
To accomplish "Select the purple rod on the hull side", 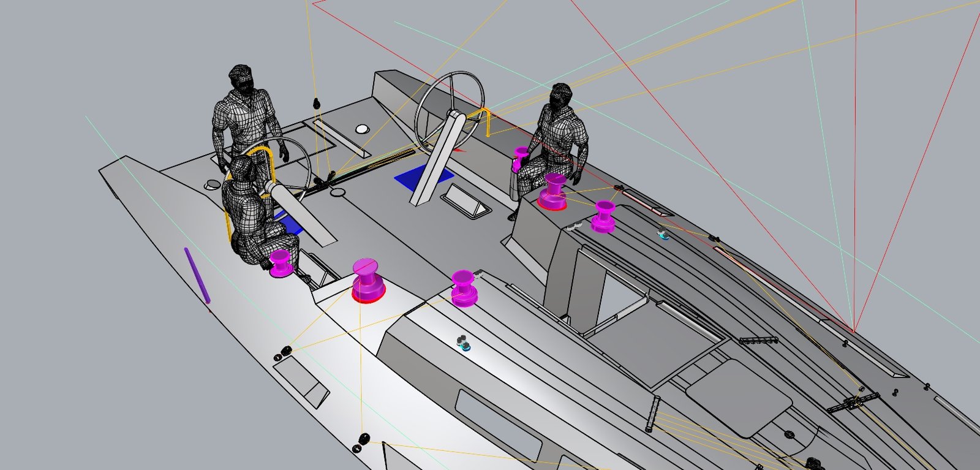I will [197, 275].
